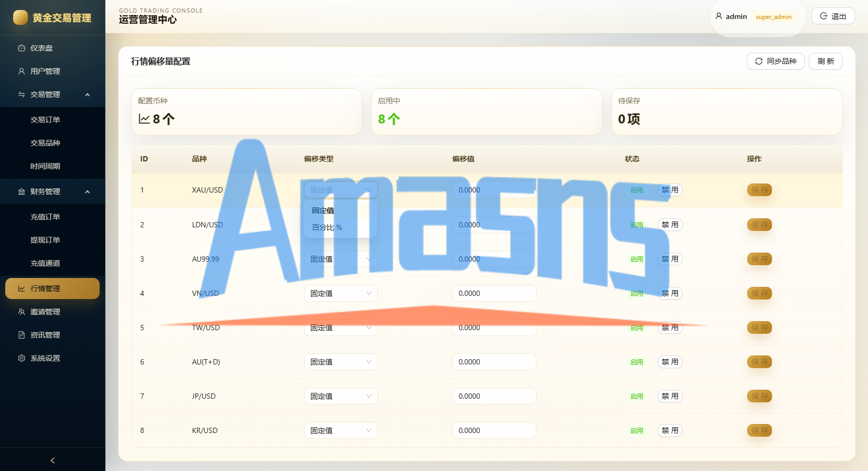Save the KR/USD row with 保存
Image resolution: width=868 pixels, height=471 pixels.
click(x=759, y=430)
